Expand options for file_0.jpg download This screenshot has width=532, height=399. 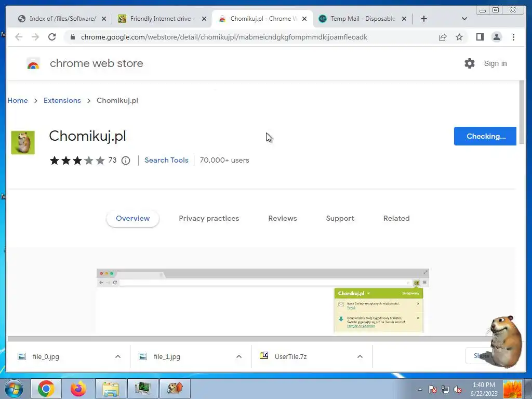[x=118, y=356]
